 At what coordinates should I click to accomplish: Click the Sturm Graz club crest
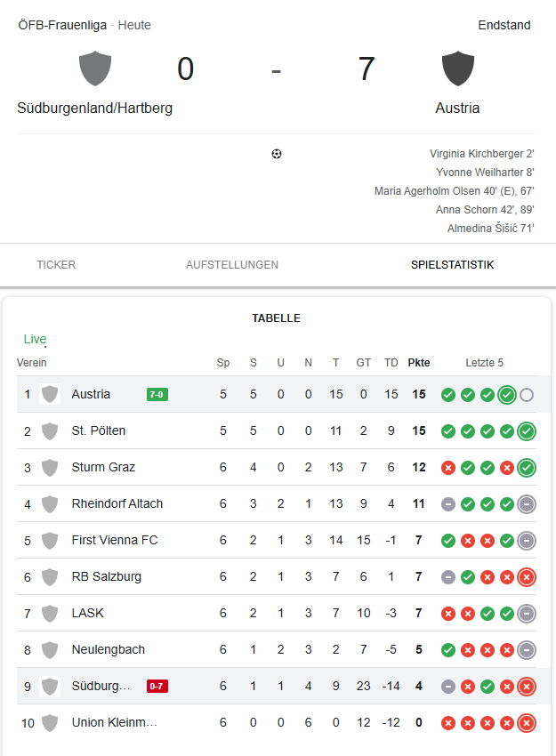tap(50, 468)
